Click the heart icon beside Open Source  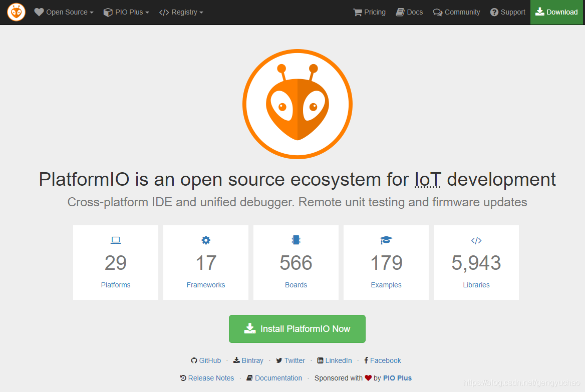(39, 12)
